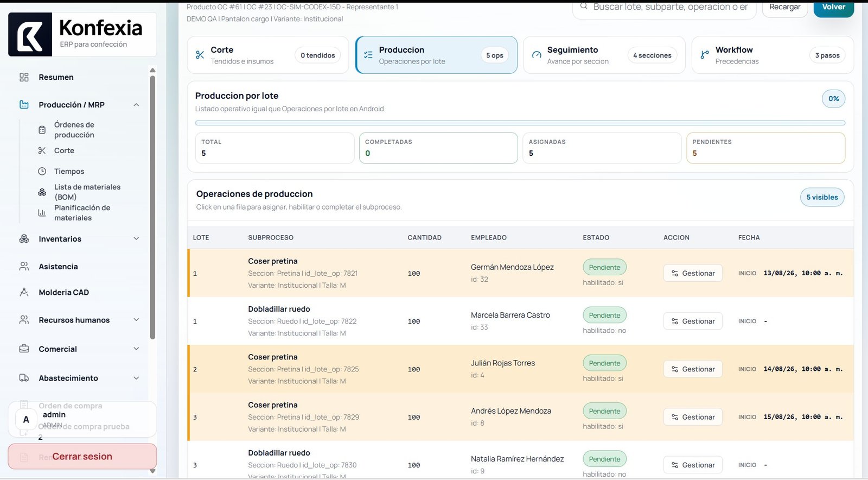Click Gestionar for Natalia Ramirez Hernández

click(x=693, y=465)
